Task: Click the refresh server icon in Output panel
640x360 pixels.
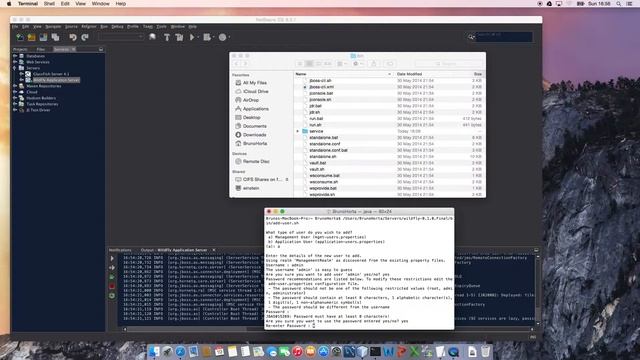Action: point(112,296)
